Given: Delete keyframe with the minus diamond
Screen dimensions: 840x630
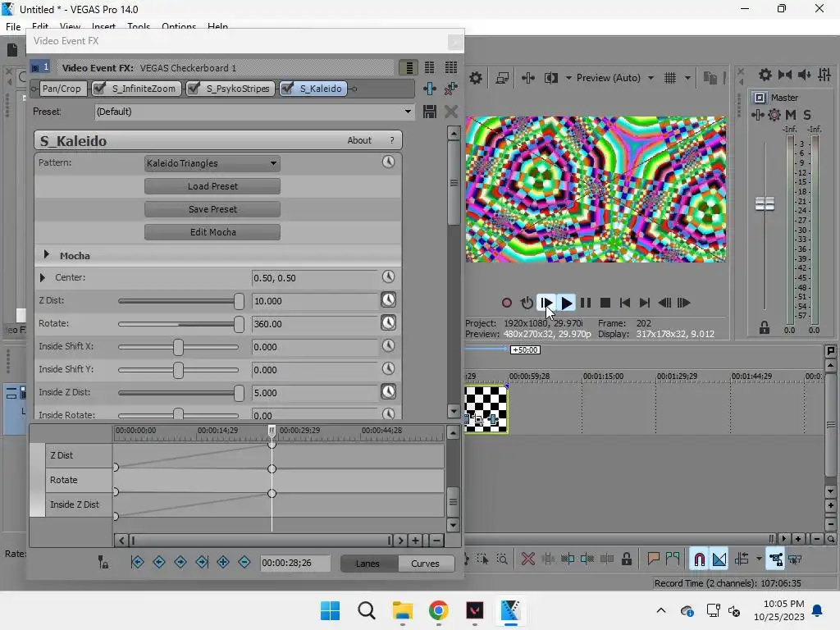Looking at the screenshot, I should [x=244, y=562].
